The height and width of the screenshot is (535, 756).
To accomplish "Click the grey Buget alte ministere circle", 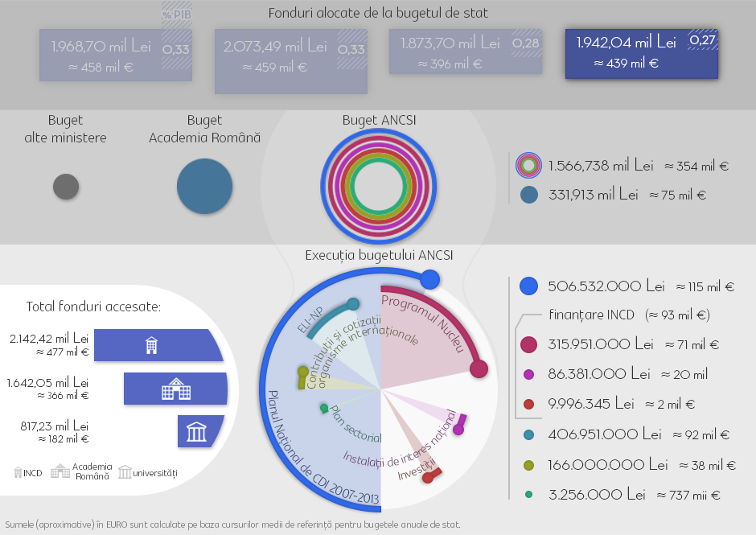I will point(66,187).
